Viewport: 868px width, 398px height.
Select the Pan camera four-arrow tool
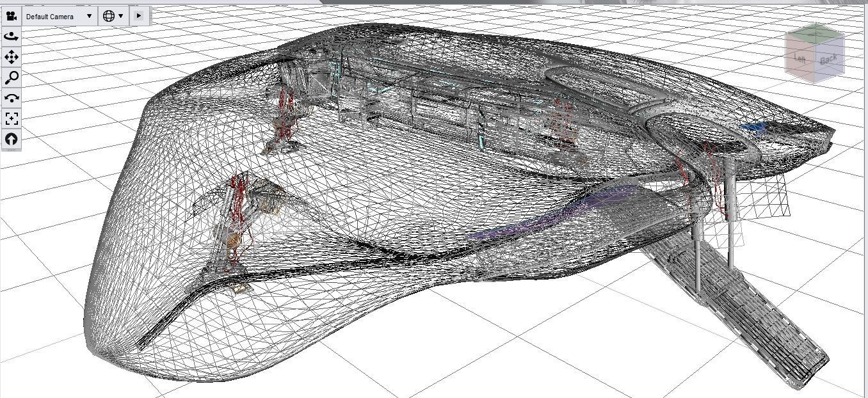click(11, 57)
